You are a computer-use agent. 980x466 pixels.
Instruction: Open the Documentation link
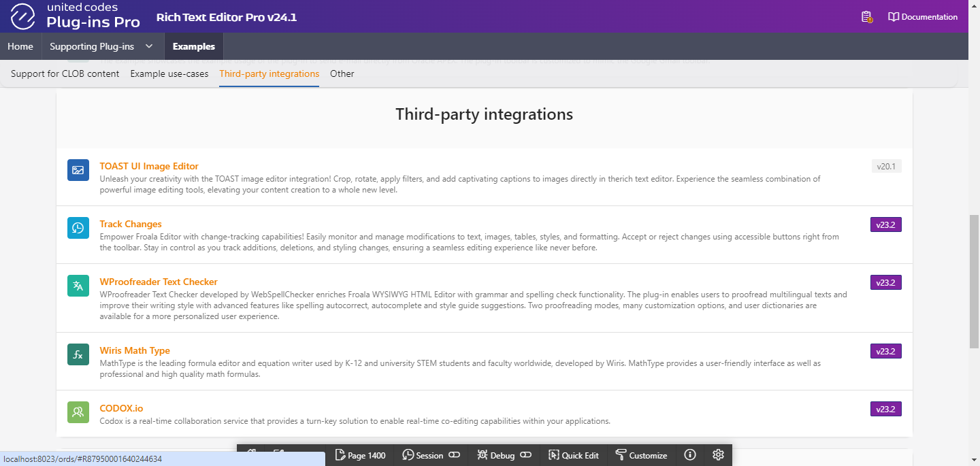click(x=923, y=17)
